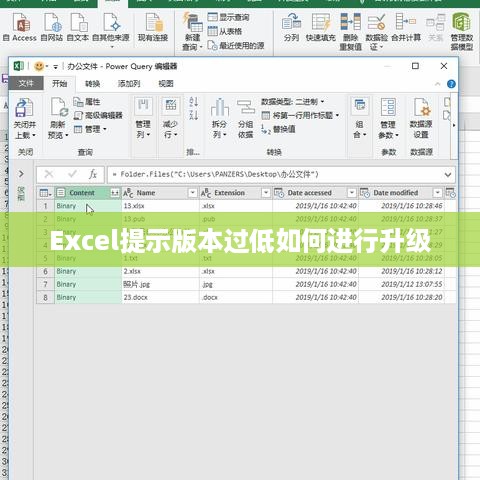Open 减少行 reduce rows menu

coord(170,119)
